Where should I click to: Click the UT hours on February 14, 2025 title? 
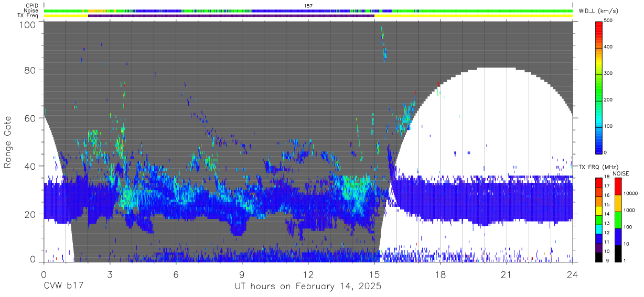[308, 287]
